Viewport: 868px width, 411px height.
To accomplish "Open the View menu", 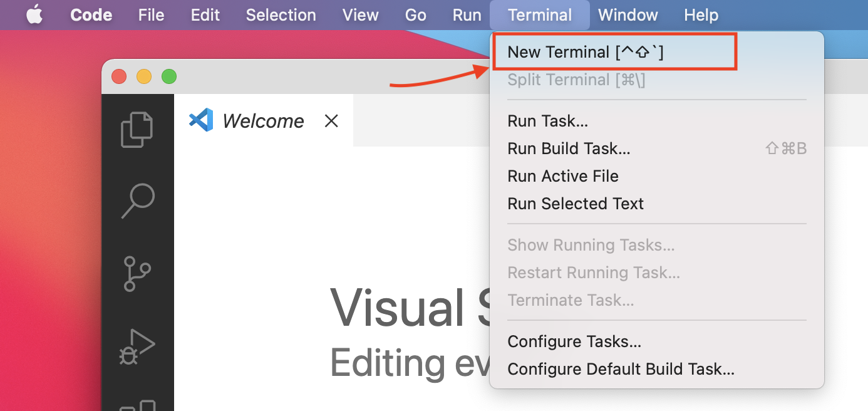I will click(x=361, y=15).
